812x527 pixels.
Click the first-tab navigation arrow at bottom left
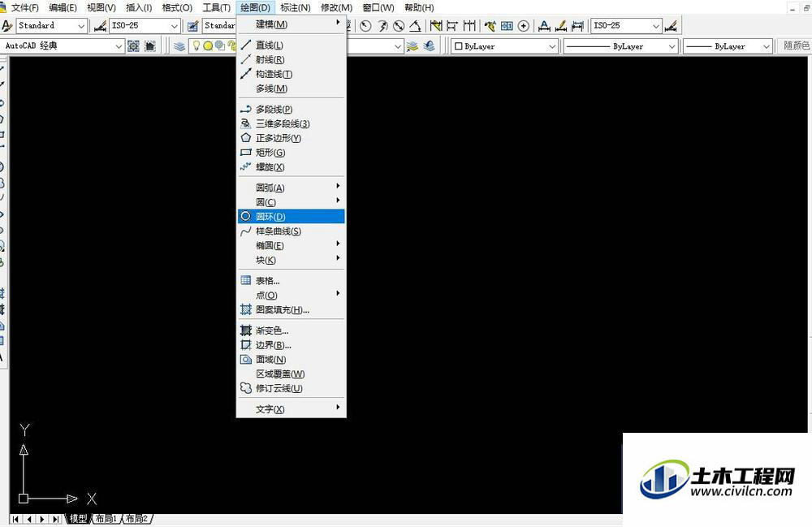click(16, 519)
